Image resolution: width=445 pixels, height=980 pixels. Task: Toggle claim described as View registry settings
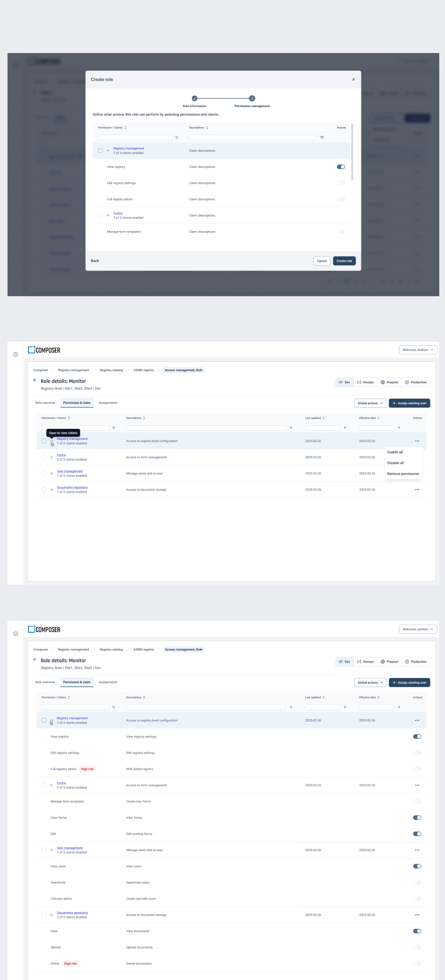[x=417, y=737]
